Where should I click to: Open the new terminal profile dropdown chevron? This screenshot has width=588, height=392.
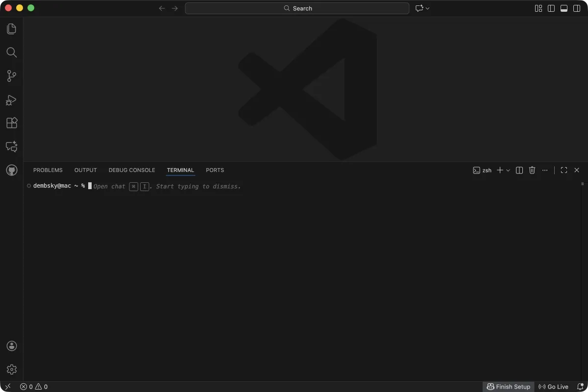pos(508,170)
